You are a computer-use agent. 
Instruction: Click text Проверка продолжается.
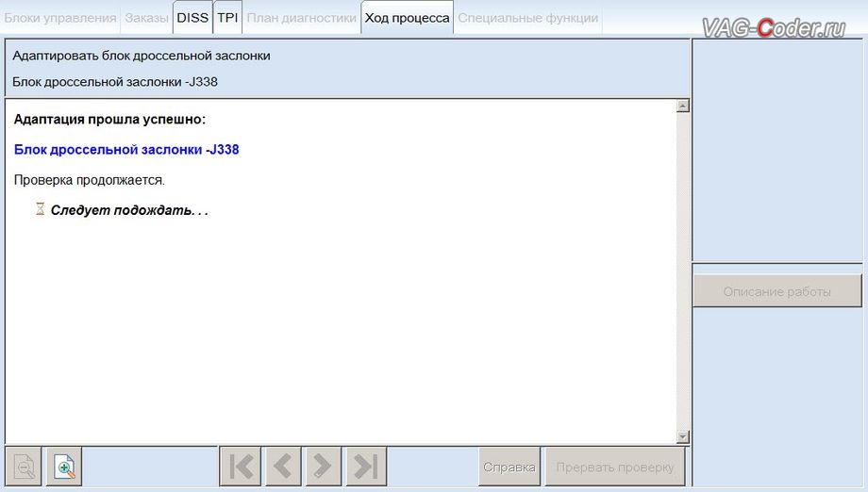coord(89,180)
